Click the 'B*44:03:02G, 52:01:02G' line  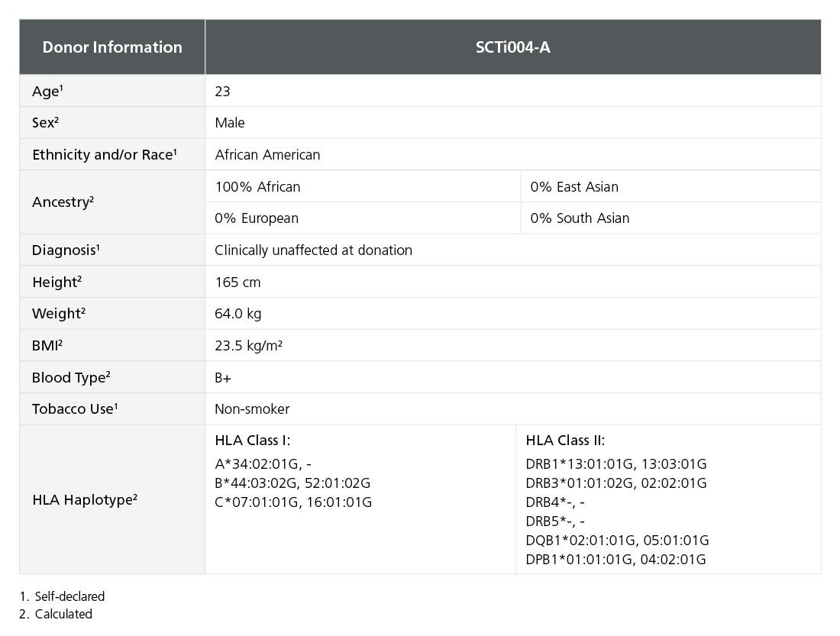[x=292, y=483]
